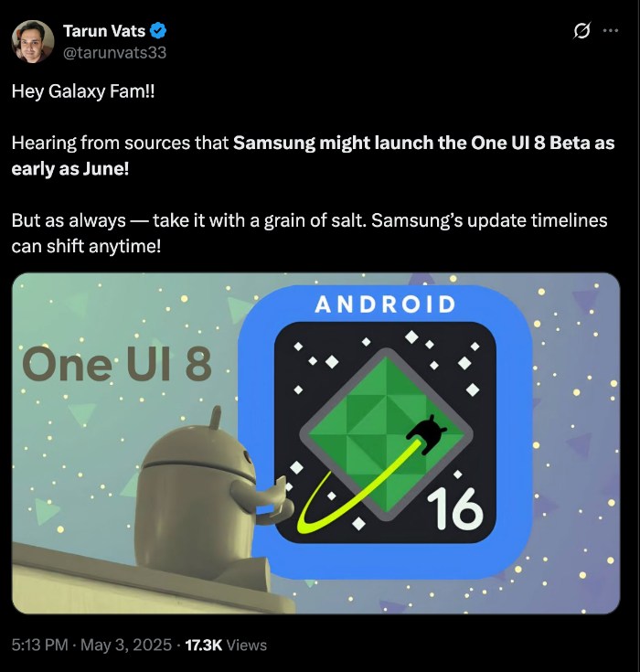The height and width of the screenshot is (672, 640).
Task: Click the white '16' number in logo
Action: coord(454,509)
